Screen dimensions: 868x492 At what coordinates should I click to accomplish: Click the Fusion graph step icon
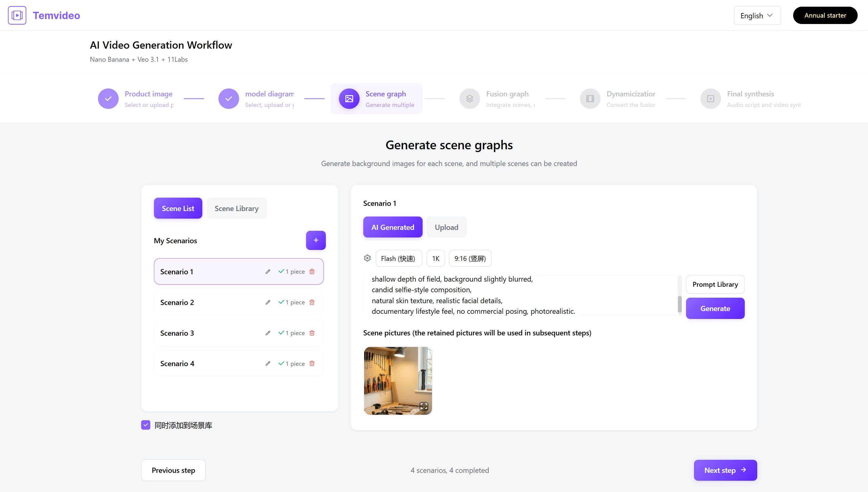[469, 99]
